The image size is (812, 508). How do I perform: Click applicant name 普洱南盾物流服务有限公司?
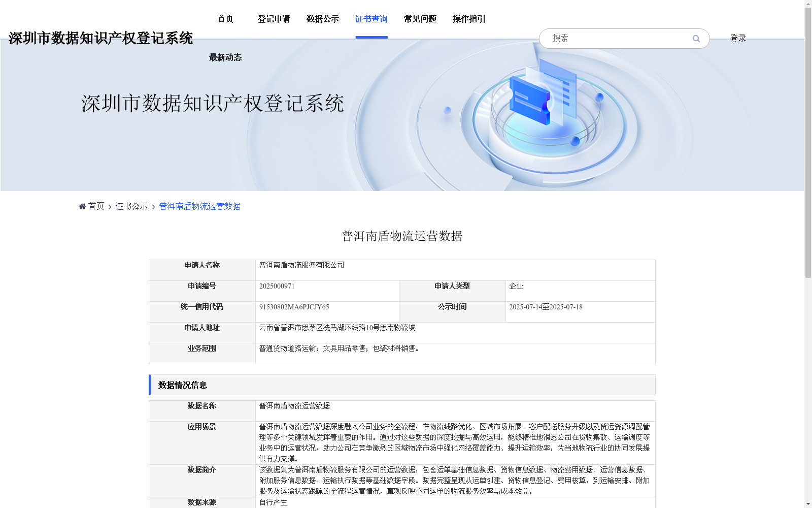tap(302, 265)
